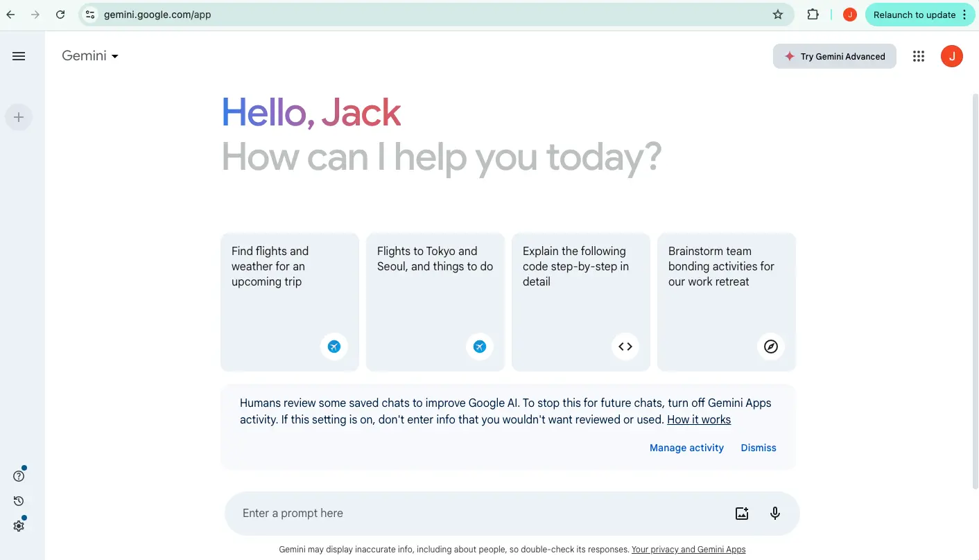Click the upload image icon

click(x=742, y=514)
